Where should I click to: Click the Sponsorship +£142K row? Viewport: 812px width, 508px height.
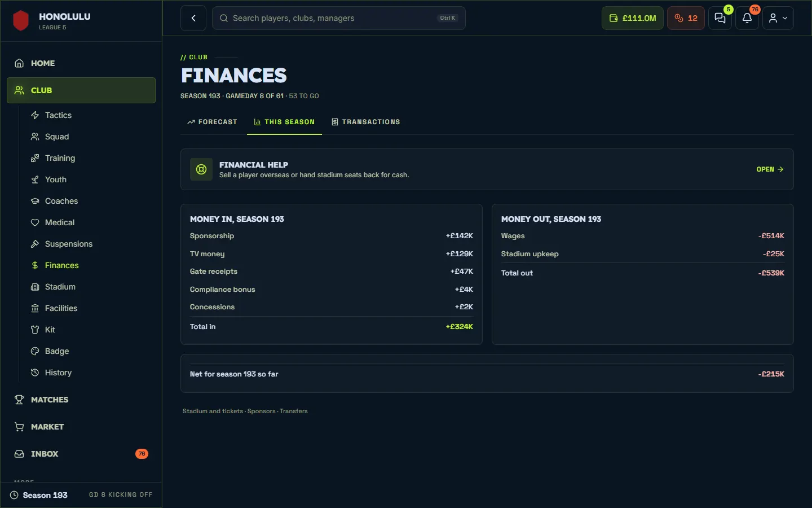332,236
